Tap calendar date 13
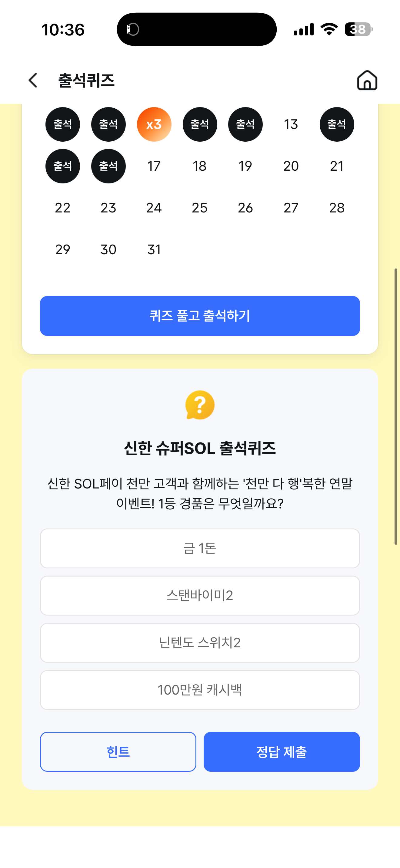This screenshot has width=400, height=868. pyautogui.click(x=291, y=124)
